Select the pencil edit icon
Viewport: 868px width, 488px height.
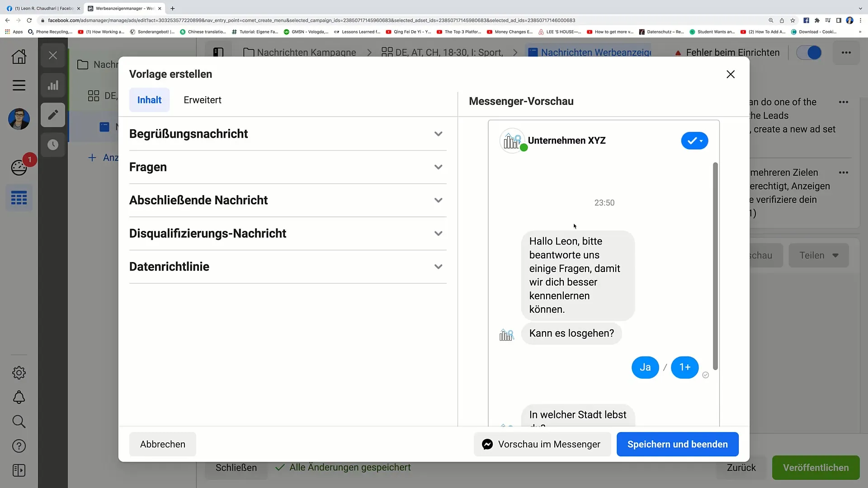pos(53,115)
